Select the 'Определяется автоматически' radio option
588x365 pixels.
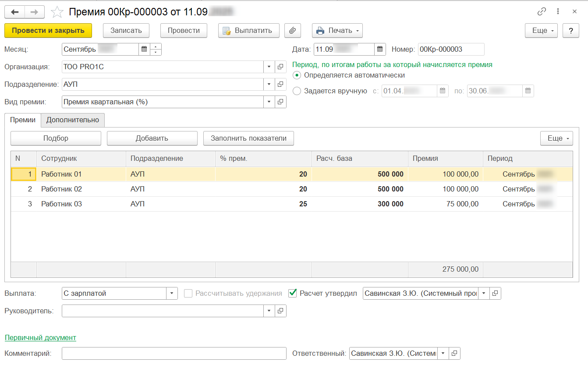click(x=297, y=75)
